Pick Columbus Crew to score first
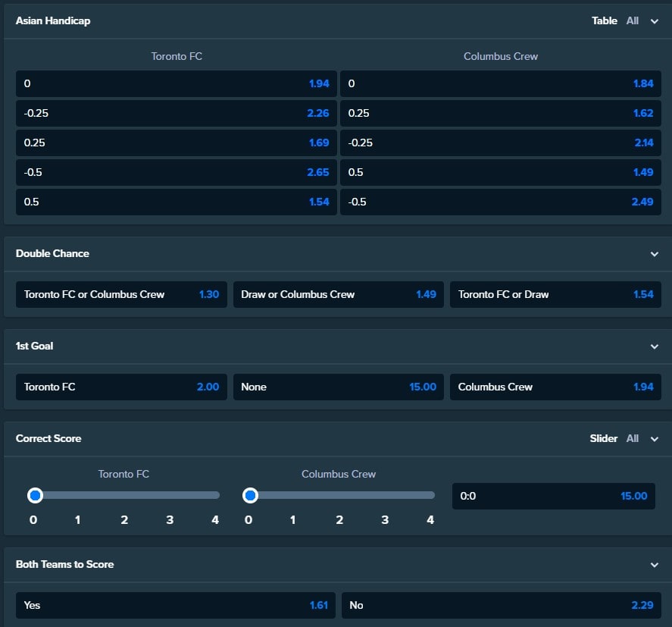The height and width of the screenshot is (627, 672). tap(555, 387)
